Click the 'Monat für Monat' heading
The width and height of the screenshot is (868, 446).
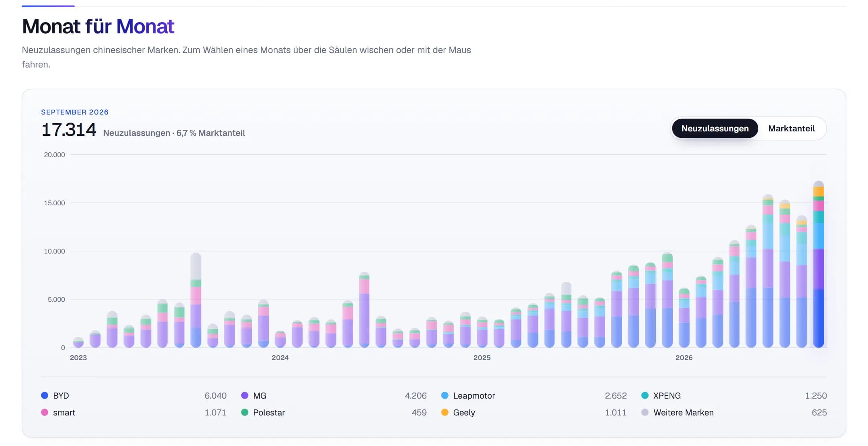tap(98, 27)
